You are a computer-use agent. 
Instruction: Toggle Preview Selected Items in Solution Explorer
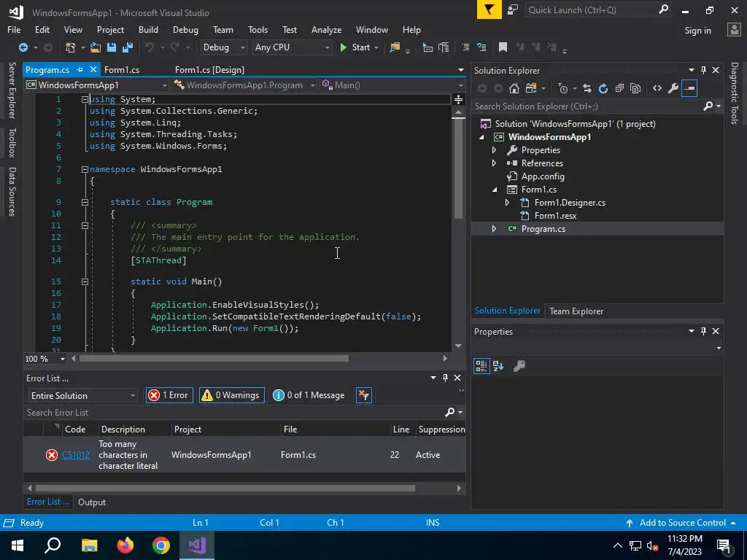[689, 88]
